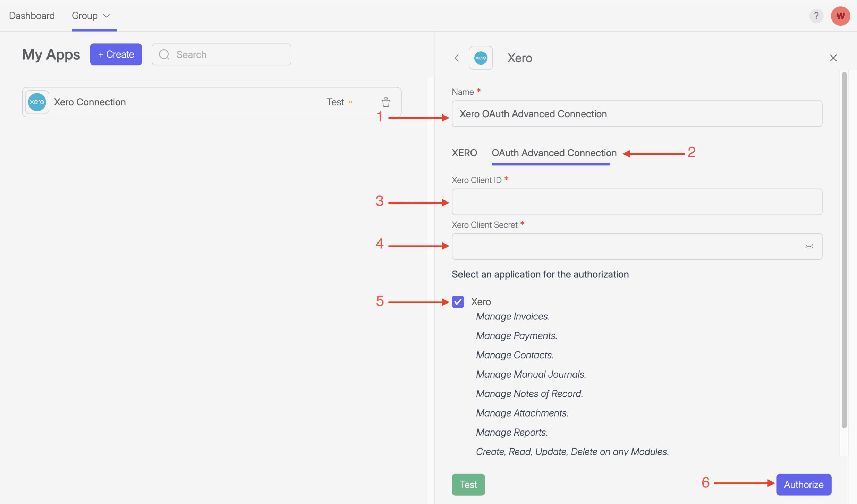Screen dimensions: 857x504
Task: Delete Xero Connection with the trash icon
Action: 386,102
